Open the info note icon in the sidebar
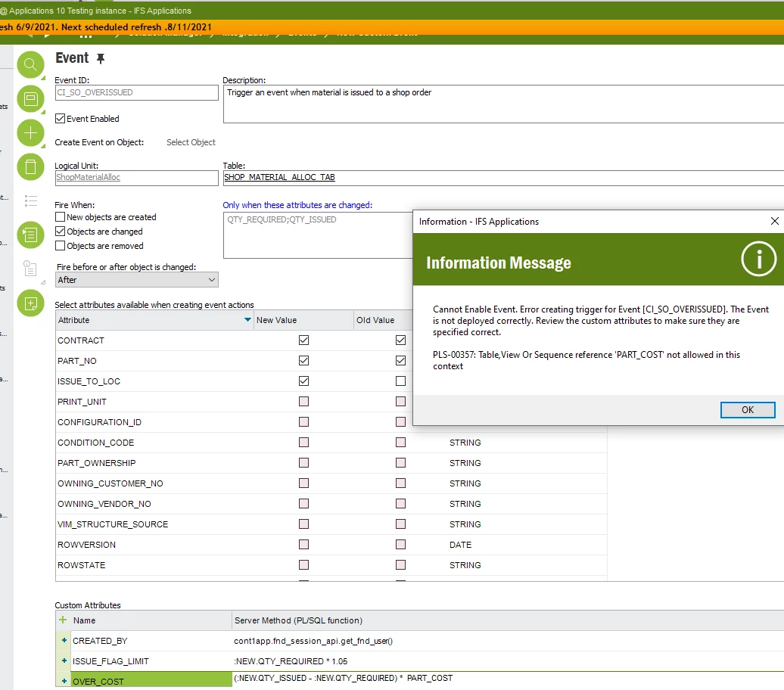 [30, 269]
